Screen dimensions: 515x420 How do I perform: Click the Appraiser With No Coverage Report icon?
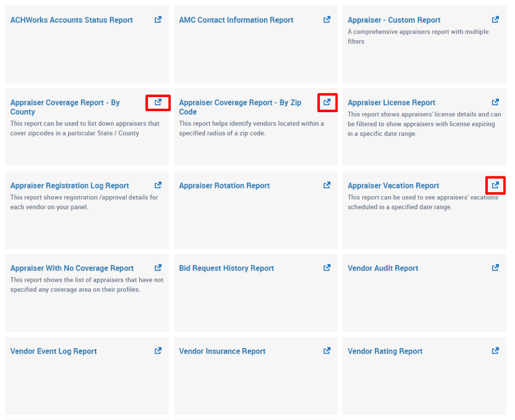(157, 267)
